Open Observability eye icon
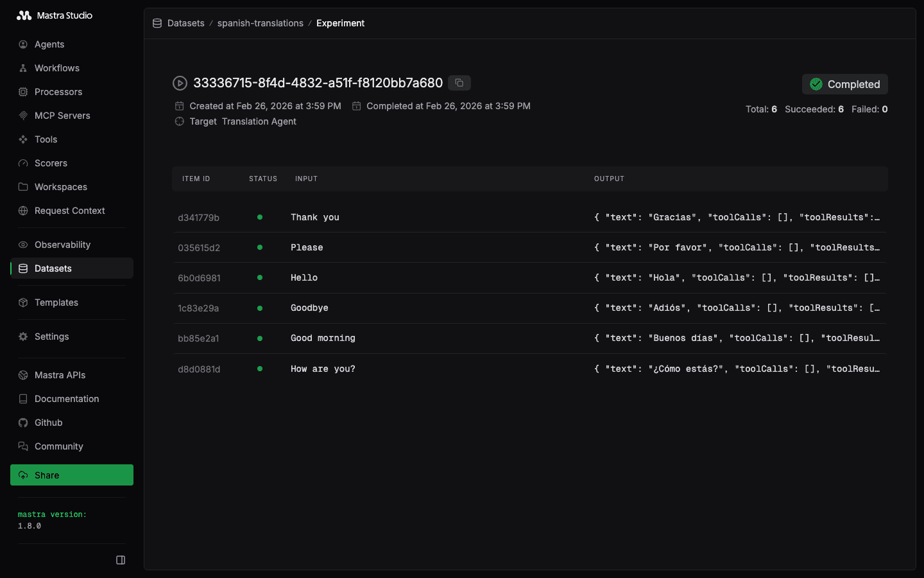 coord(23,245)
